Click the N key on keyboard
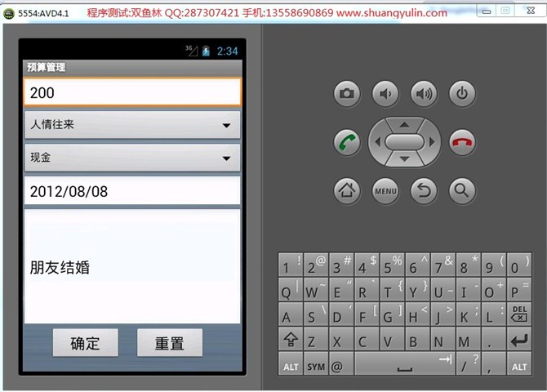Image resolution: width=547 pixels, height=392 pixels. click(443, 339)
